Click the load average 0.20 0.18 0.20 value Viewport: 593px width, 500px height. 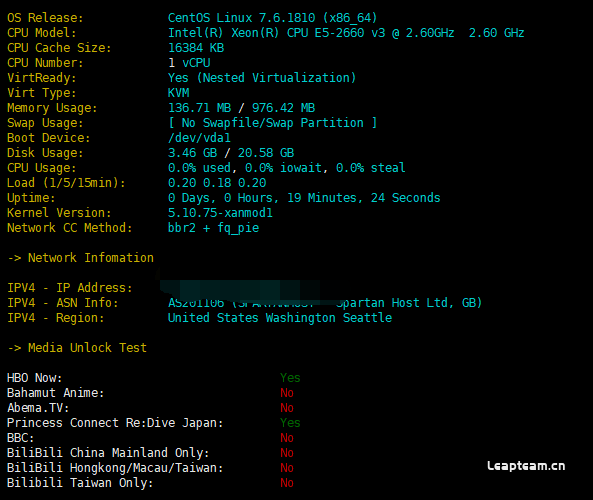[x=217, y=183]
